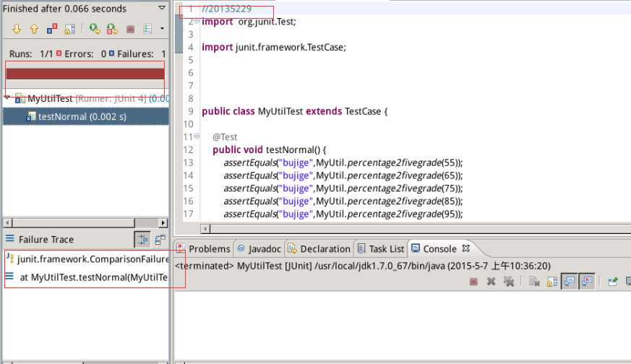The height and width of the screenshot is (364, 631).
Task: Stop JUnit test run square
Action: (x=130, y=29)
